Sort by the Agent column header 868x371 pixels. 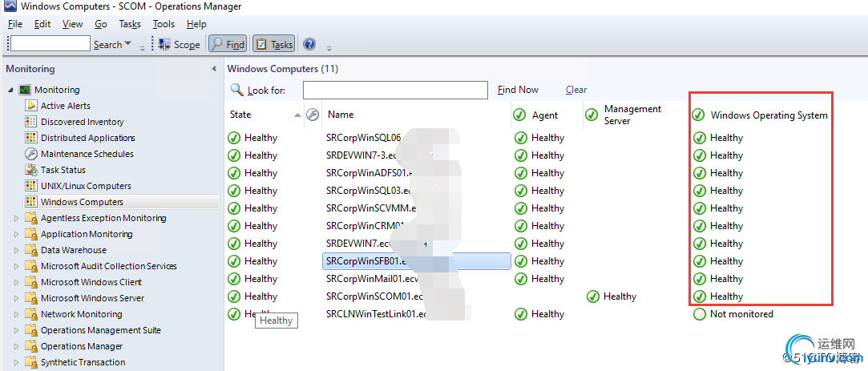545,115
